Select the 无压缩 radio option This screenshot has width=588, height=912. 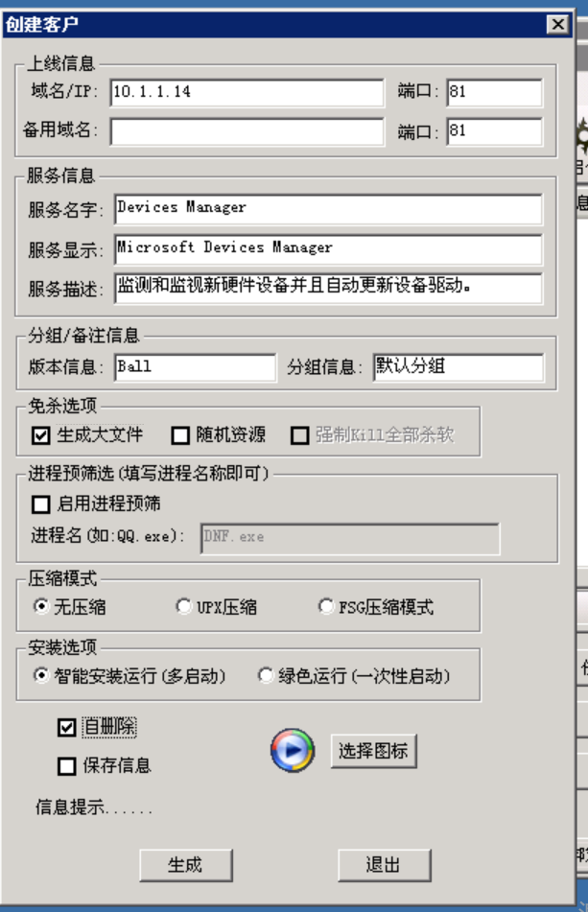41,607
